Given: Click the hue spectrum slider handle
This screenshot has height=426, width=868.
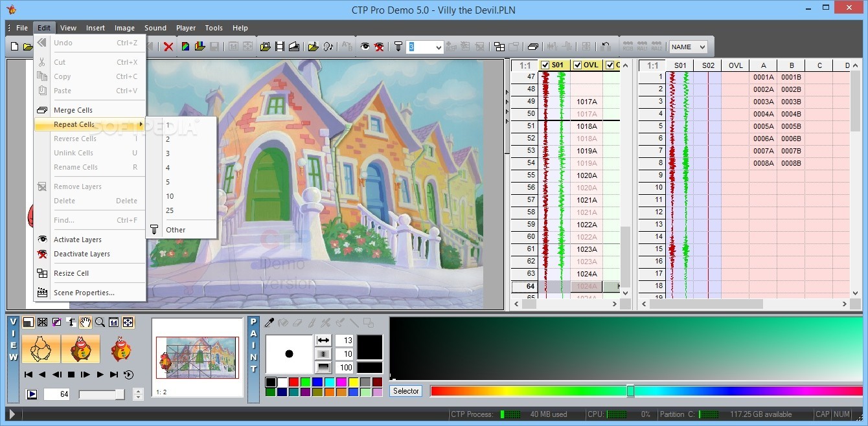Looking at the screenshot, I should [x=630, y=391].
